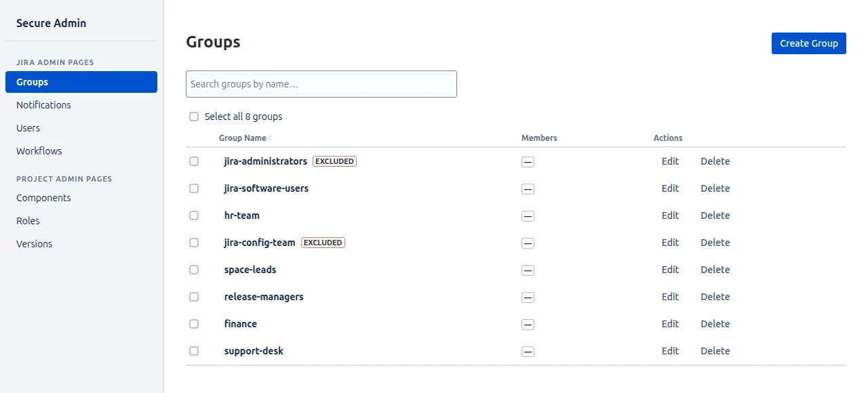Focus the Search groups by name field
Screen dimensions: 868x393
tap(321, 84)
